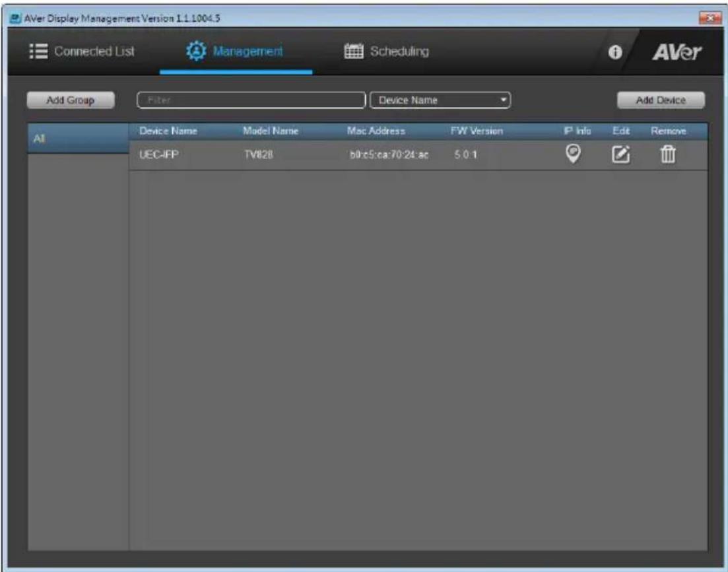Screen dimensions: 728x572
Task: Click the TV828 model name cell
Action: [259, 155]
